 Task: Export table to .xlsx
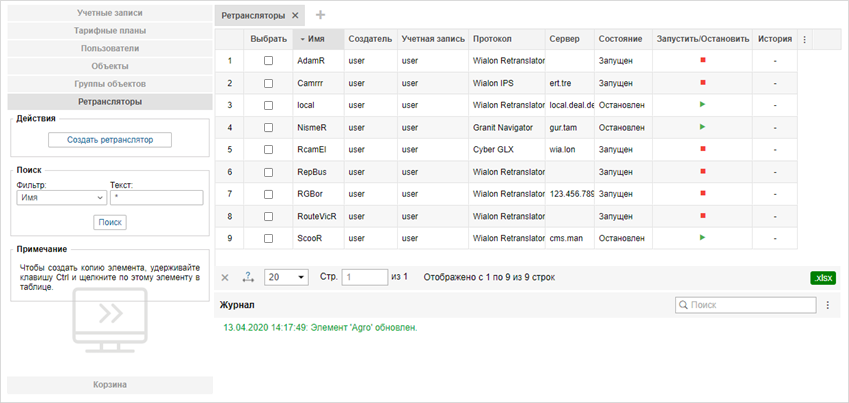823,278
